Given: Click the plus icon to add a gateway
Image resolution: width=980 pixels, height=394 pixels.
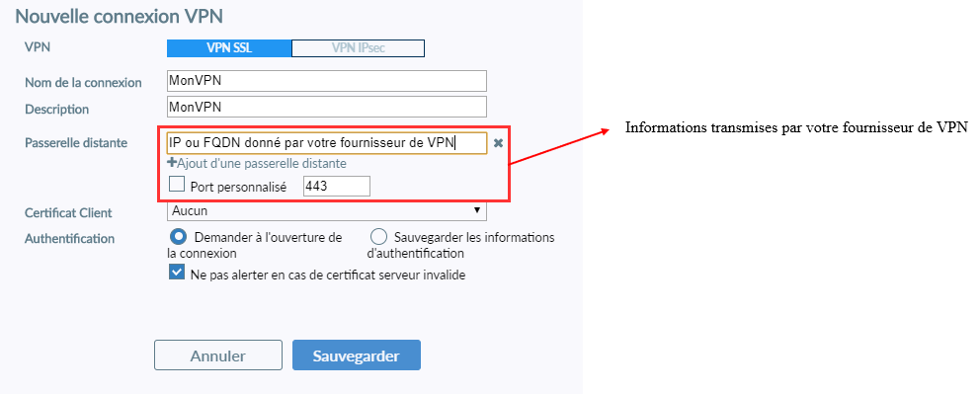Looking at the screenshot, I should [172, 164].
